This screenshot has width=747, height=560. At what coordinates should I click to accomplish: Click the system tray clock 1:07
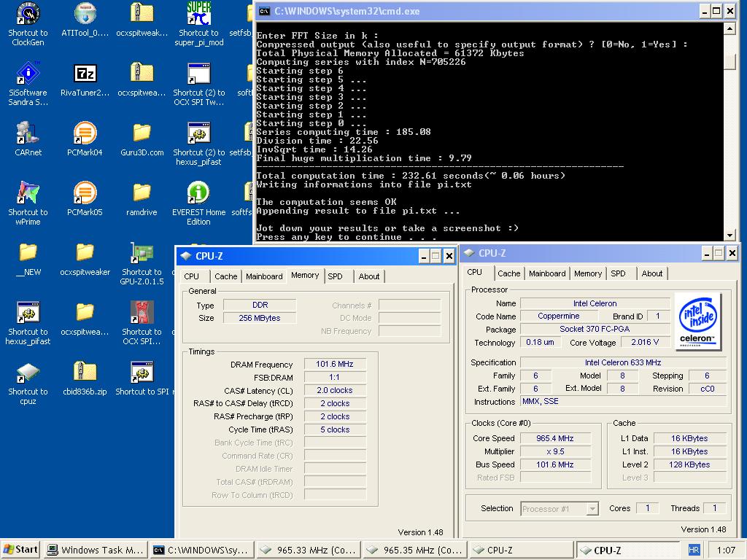pyautogui.click(x=726, y=550)
